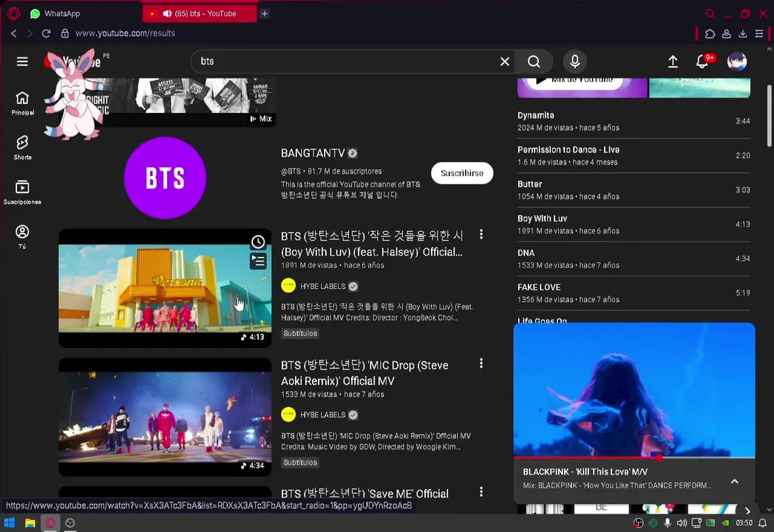Play Boy With Luv in mix list
774x532 pixels.
pos(634,224)
